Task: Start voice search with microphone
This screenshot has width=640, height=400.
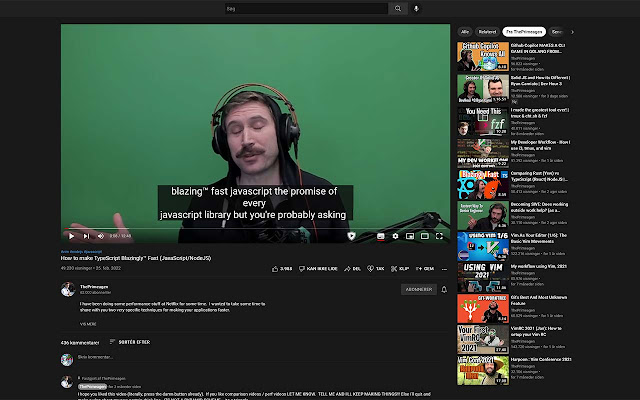Action: (416, 9)
